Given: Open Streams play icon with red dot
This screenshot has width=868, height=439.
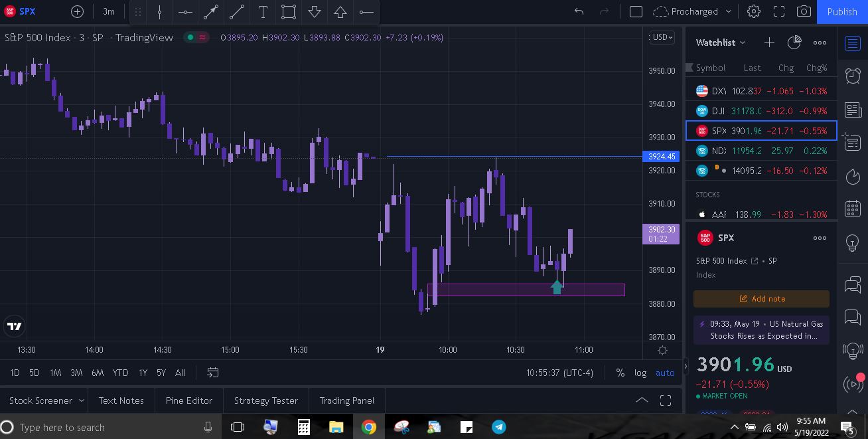Looking at the screenshot, I should point(853,383).
